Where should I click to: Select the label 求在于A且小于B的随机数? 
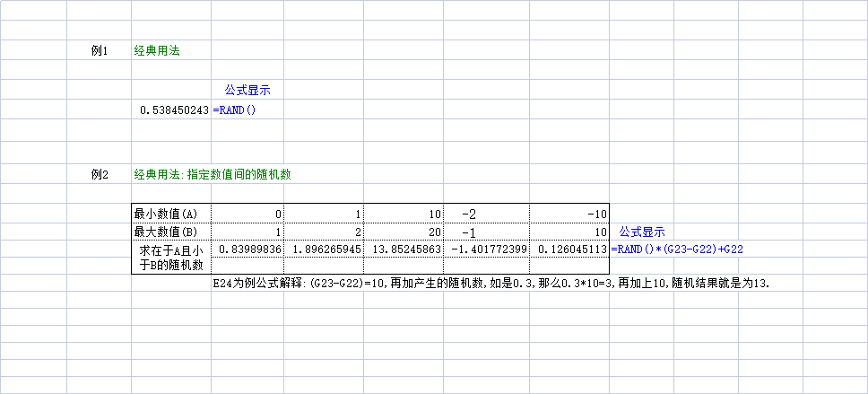click(171, 257)
